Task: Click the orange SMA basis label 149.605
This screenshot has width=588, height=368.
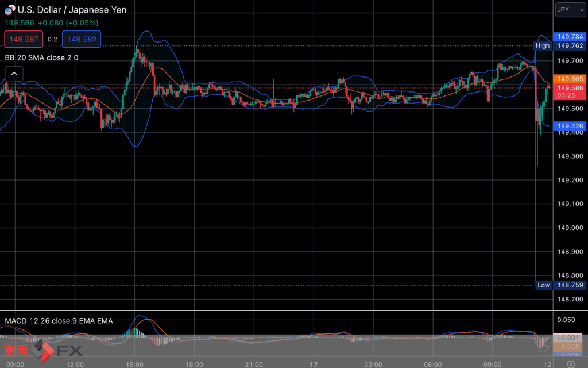Action: click(570, 79)
